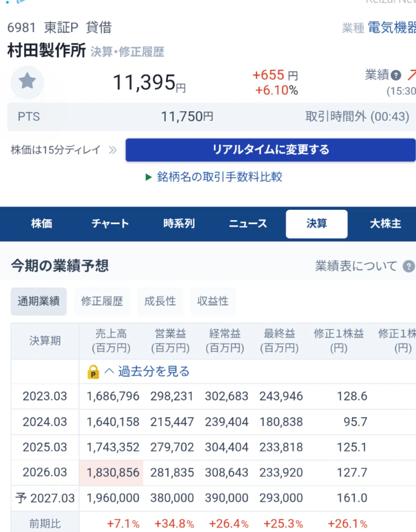Click 最終益 column header

(x=279, y=341)
